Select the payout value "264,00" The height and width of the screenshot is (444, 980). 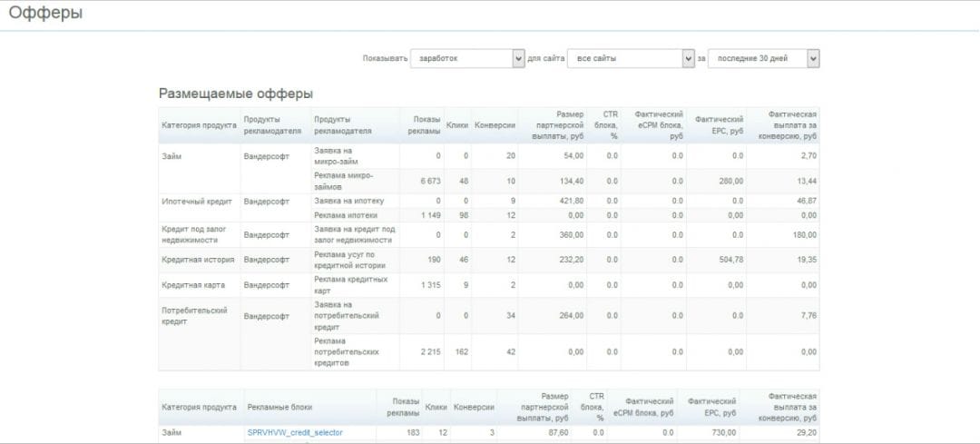point(572,316)
